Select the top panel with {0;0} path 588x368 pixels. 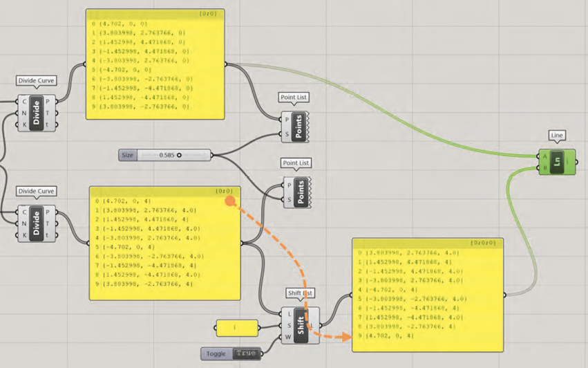pos(156,64)
